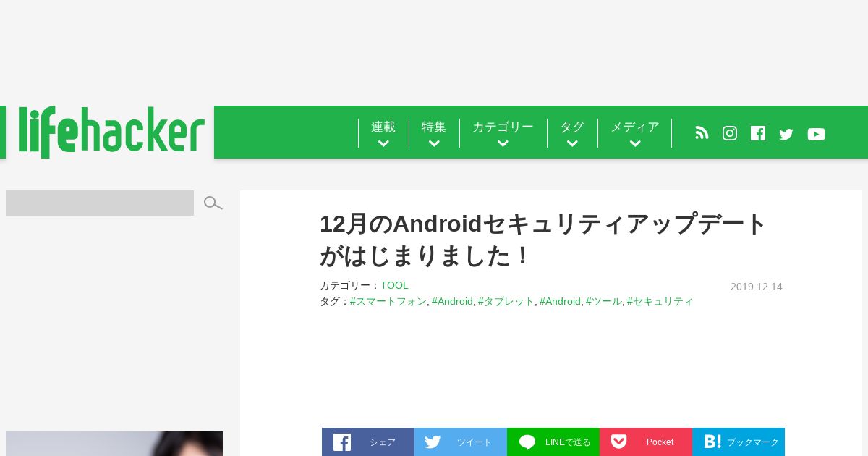Viewport: 868px width, 456px height.
Task: Click the search magnifier icon
Action: tap(213, 203)
